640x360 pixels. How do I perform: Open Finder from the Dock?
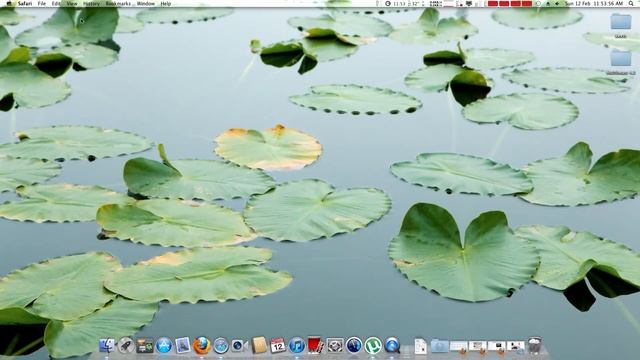[x=107, y=346]
